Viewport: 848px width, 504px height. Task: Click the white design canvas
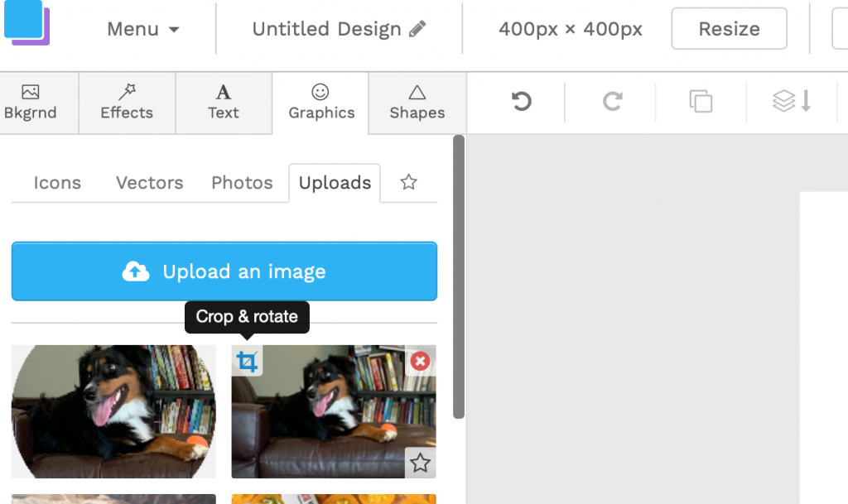[824, 348]
